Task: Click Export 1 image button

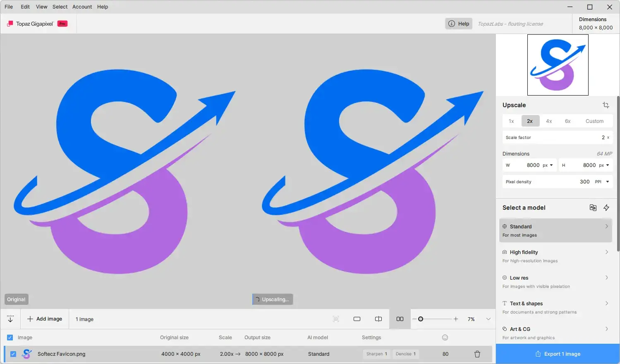Action: 558,354
